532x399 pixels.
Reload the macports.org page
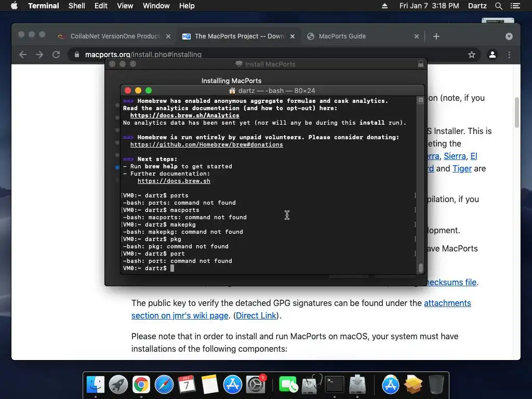pos(56,55)
